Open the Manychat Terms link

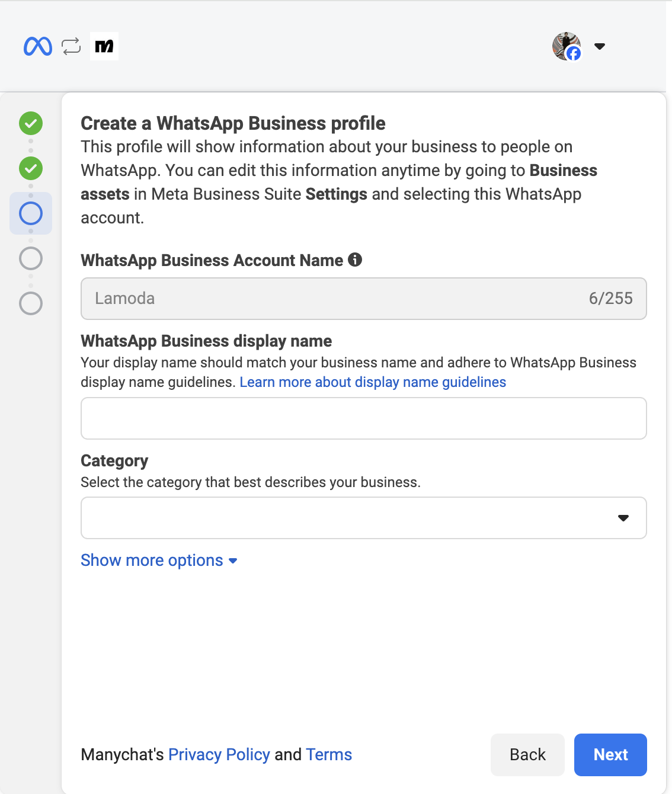329,754
